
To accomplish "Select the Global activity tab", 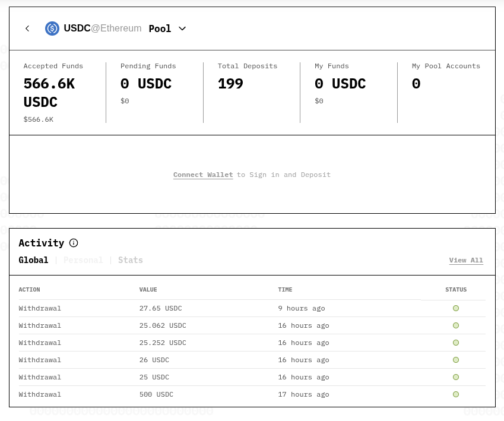I will (33, 260).
